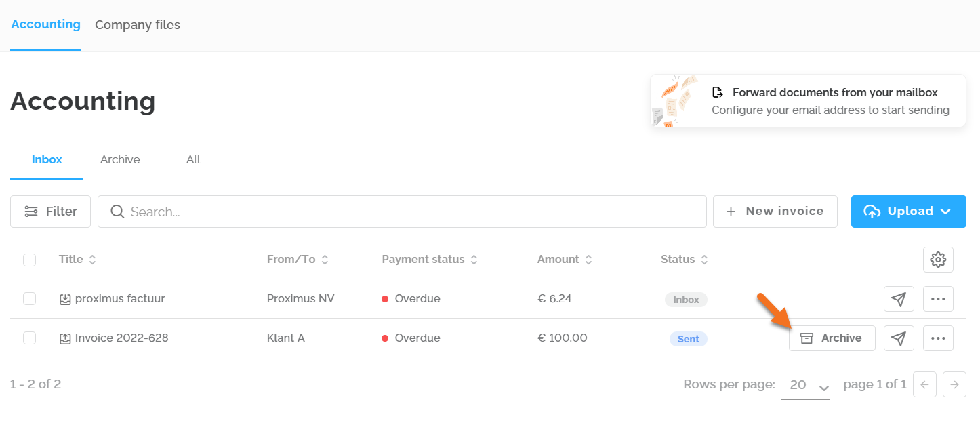The height and width of the screenshot is (423, 980).
Task: Click the Filter sliders icon button
Action: (x=50, y=211)
